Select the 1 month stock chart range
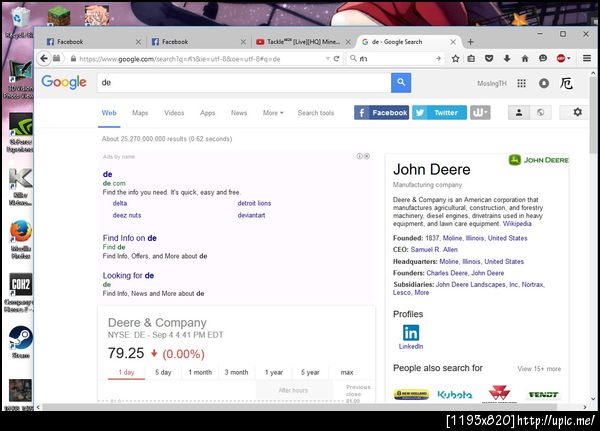Image resolution: width=600 pixels, height=431 pixels. point(200,372)
